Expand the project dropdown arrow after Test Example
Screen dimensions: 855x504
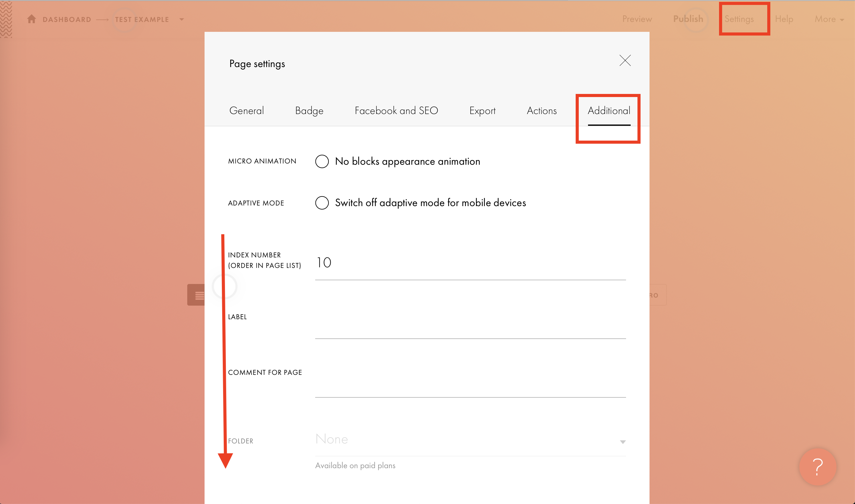[x=182, y=19]
